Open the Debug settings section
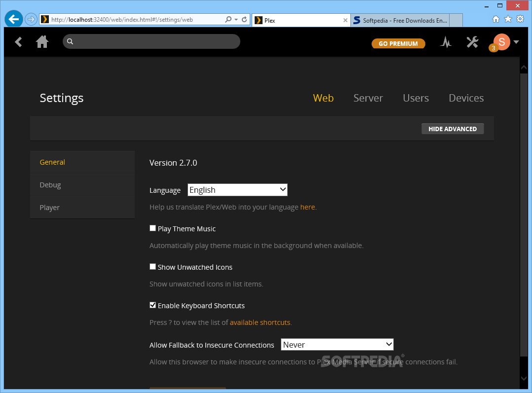This screenshot has height=393, width=532. pyautogui.click(x=82, y=185)
